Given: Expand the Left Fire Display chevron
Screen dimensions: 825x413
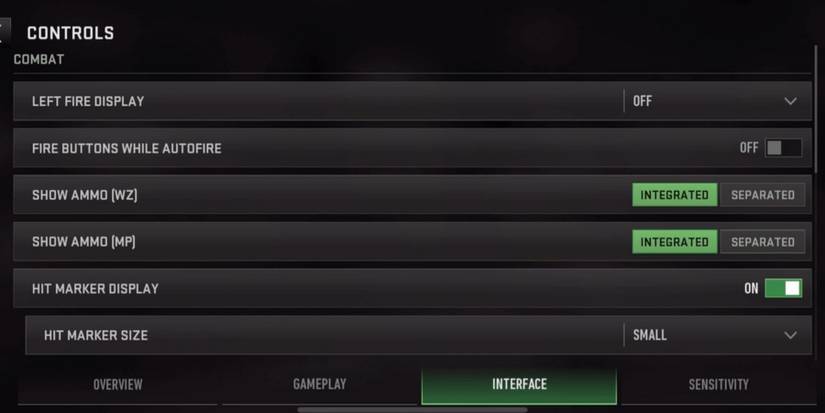Looking at the screenshot, I should [x=790, y=101].
